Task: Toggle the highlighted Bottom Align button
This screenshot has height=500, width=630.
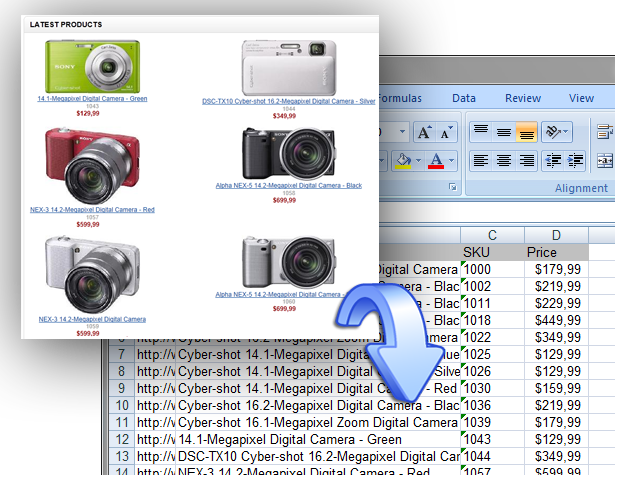Action: [526, 132]
